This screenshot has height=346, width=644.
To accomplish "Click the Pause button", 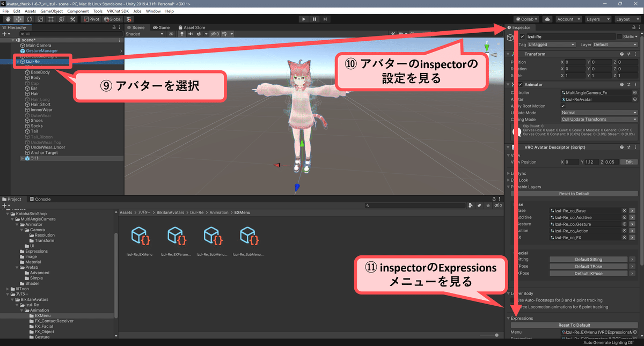I will point(314,19).
